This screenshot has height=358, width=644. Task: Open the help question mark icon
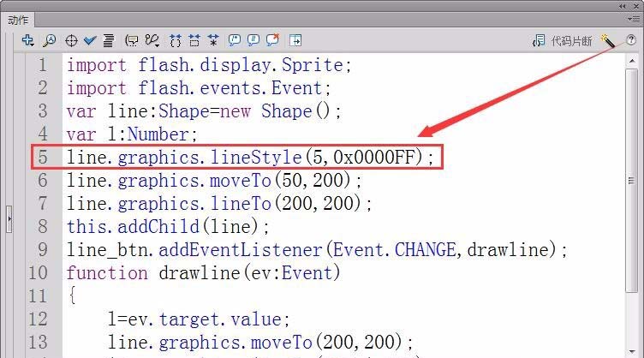[x=631, y=39]
